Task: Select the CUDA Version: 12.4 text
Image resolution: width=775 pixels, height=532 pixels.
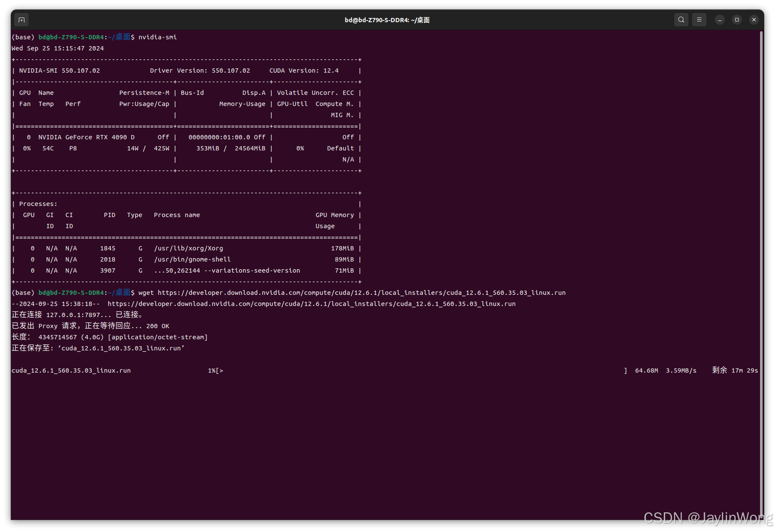Action: pyautogui.click(x=304, y=71)
